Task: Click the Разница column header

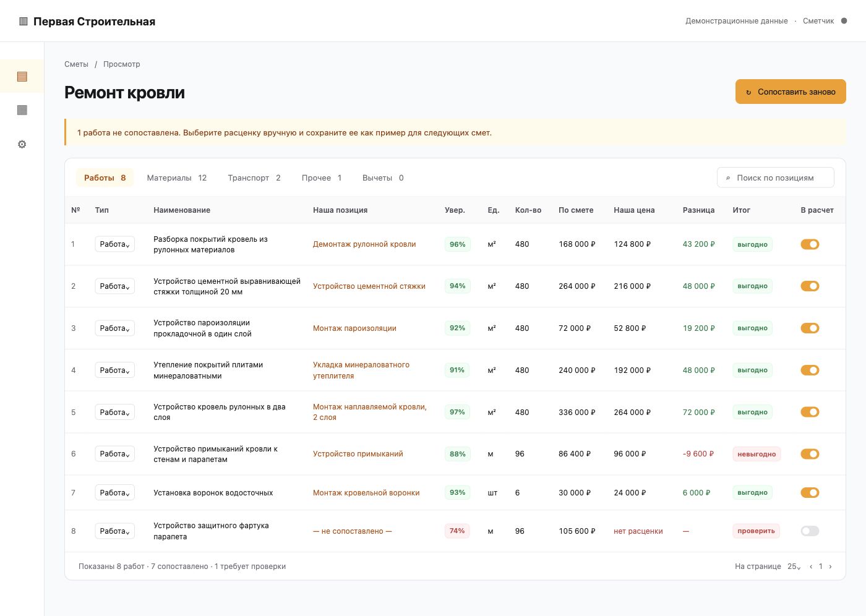Action: point(698,210)
